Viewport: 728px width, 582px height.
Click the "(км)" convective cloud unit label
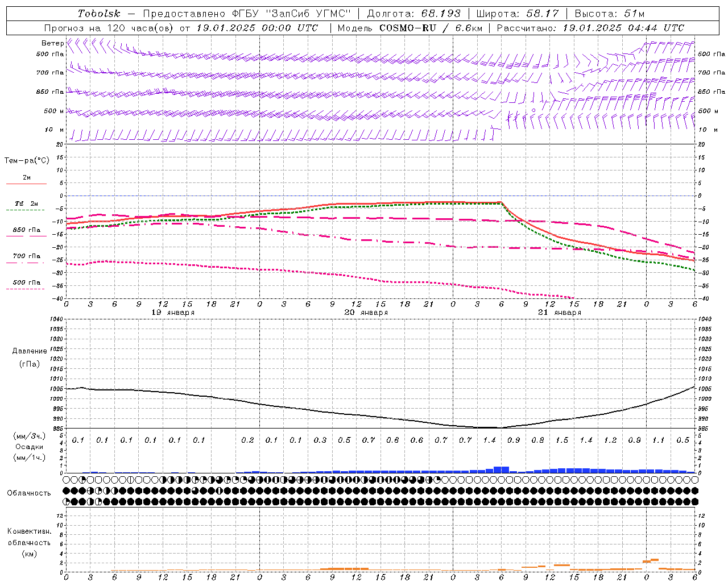pos(30,553)
